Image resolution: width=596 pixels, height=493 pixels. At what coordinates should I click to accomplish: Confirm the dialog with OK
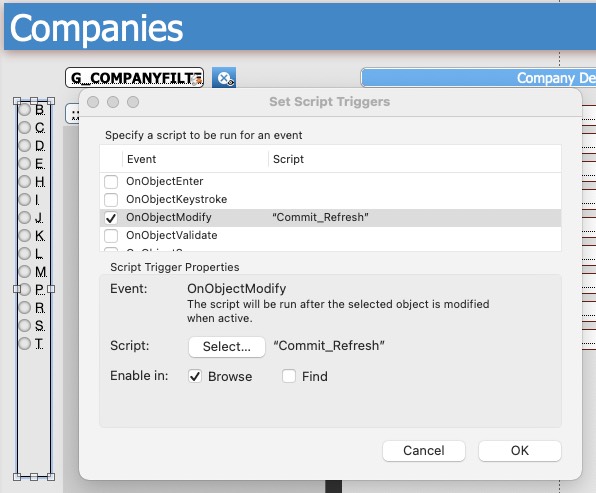(520, 451)
